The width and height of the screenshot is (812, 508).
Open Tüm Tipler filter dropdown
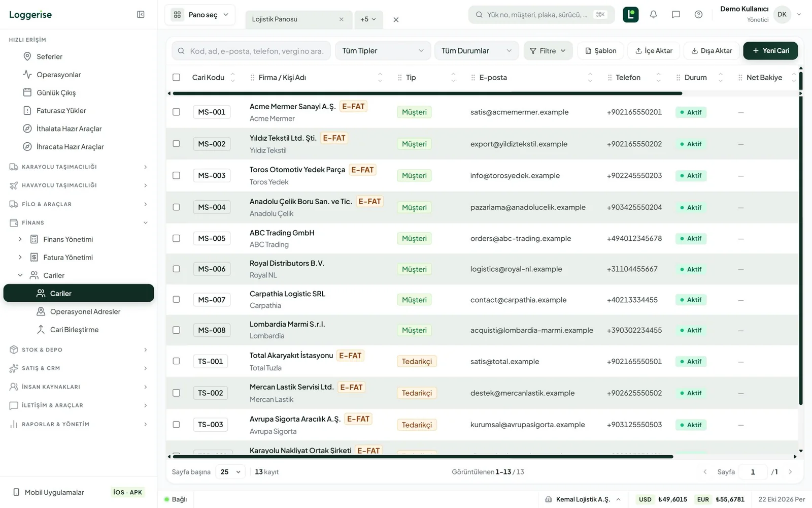[x=383, y=51]
